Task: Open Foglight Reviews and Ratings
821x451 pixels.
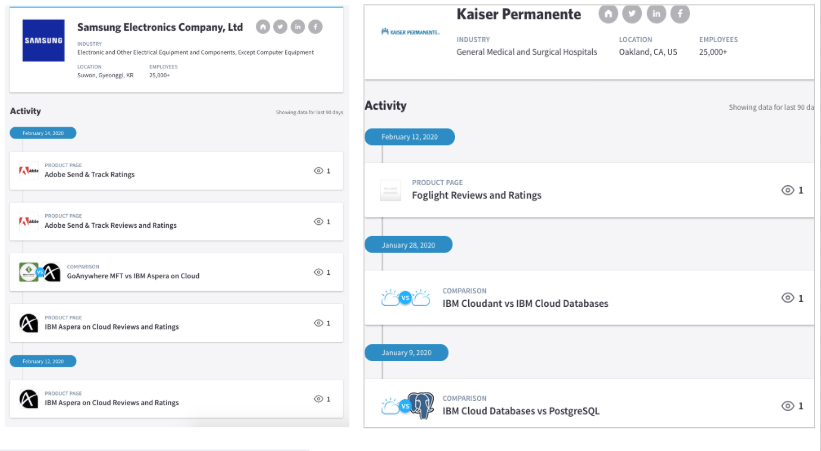Action: tap(476, 195)
